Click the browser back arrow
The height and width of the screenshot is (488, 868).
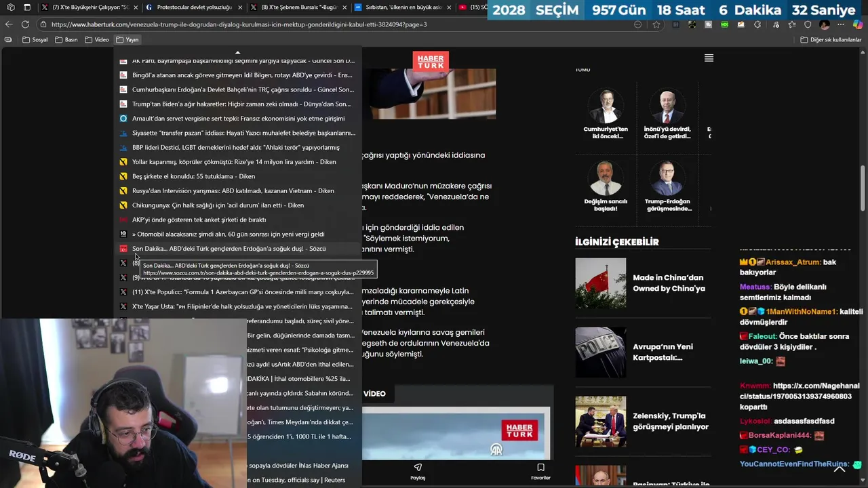click(x=9, y=24)
